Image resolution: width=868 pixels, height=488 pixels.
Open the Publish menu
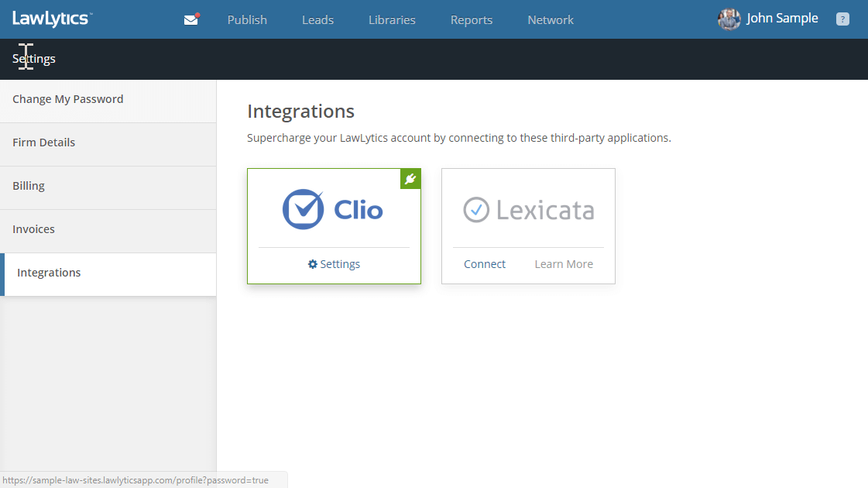(x=247, y=20)
